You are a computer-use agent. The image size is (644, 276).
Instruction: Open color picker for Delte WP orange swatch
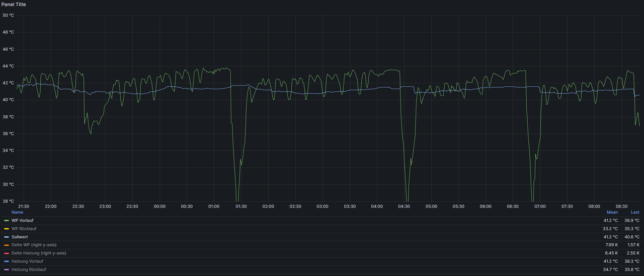pos(7,245)
